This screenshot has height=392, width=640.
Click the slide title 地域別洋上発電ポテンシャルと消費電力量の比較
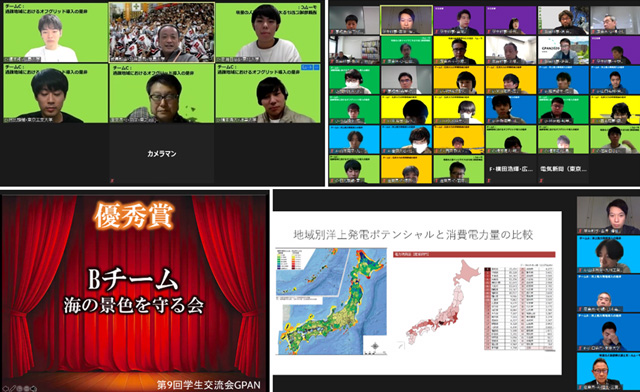coord(413,235)
